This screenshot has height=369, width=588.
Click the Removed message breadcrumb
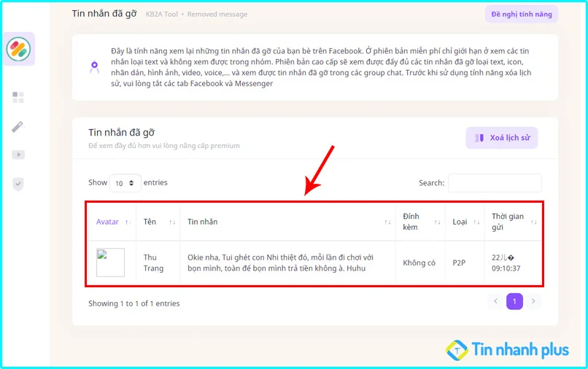click(x=217, y=15)
